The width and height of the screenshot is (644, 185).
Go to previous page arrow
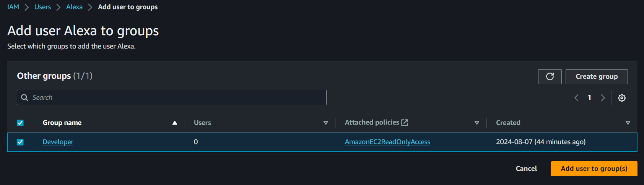pyautogui.click(x=576, y=98)
